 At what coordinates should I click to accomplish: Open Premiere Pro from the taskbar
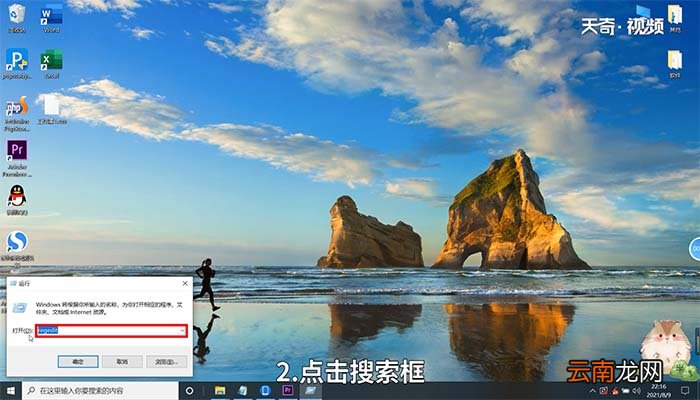coord(288,391)
